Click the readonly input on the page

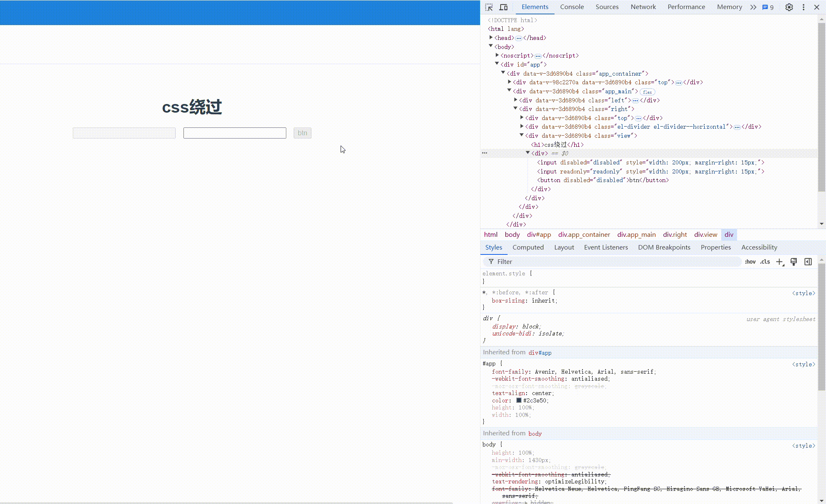pos(235,133)
